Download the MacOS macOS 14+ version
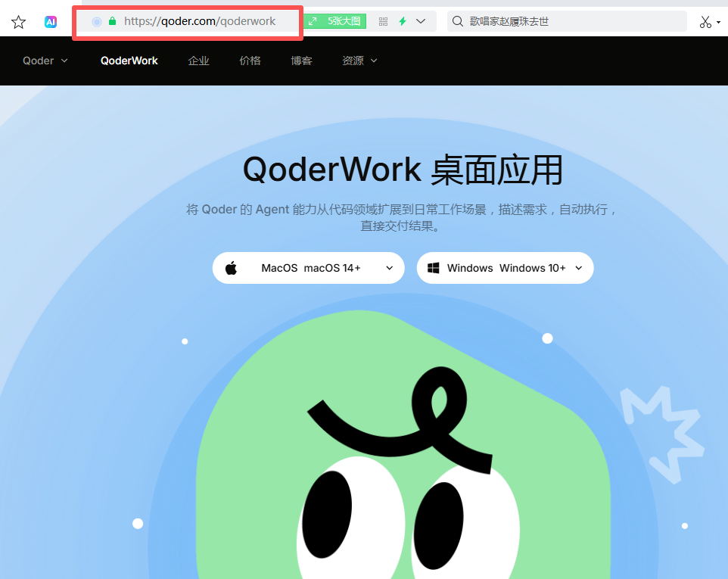728x579 pixels. (308, 268)
